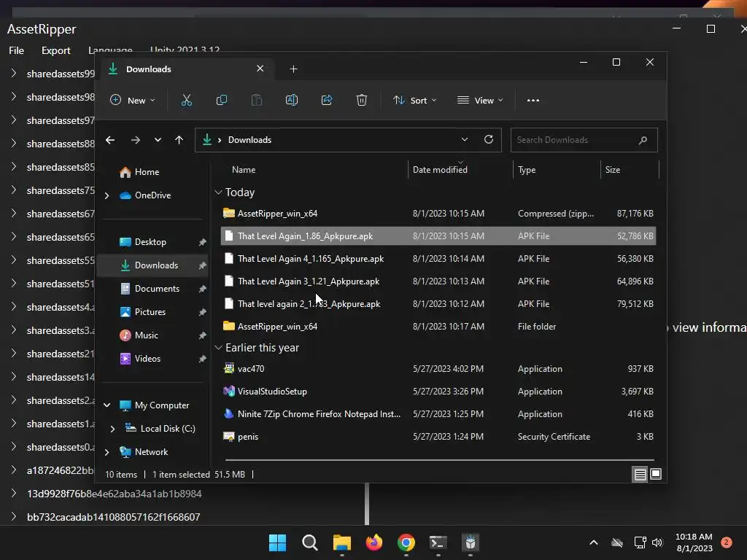Select the Downloads tab
The width and height of the screenshot is (747, 560).
pos(186,69)
